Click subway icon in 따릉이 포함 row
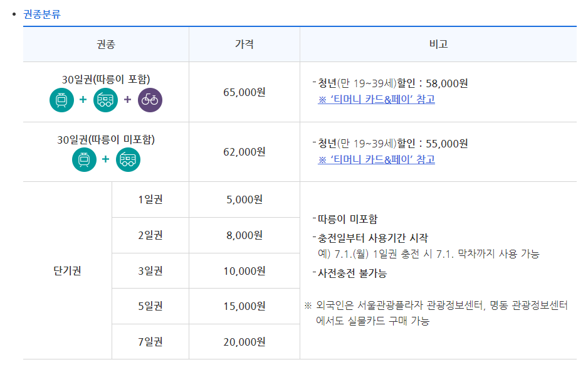588x367 pixels. pyautogui.click(x=61, y=100)
